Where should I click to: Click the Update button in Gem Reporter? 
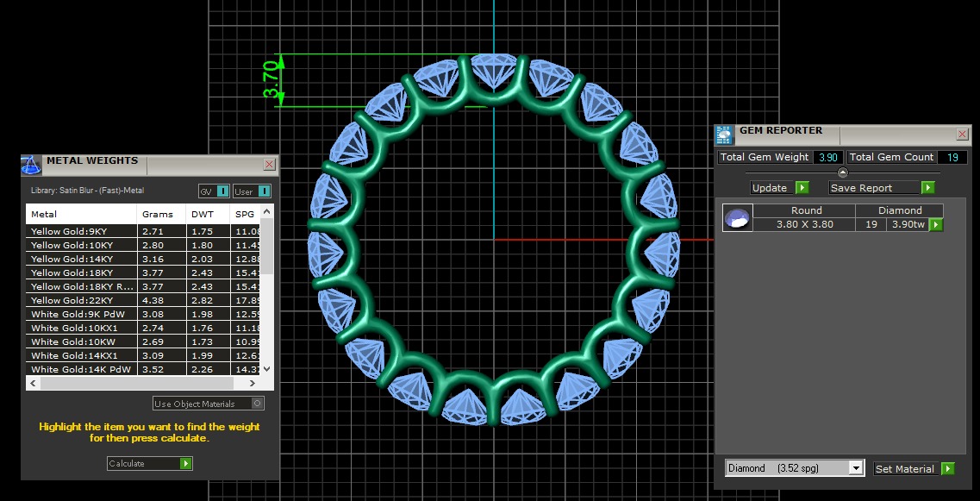[x=779, y=188]
